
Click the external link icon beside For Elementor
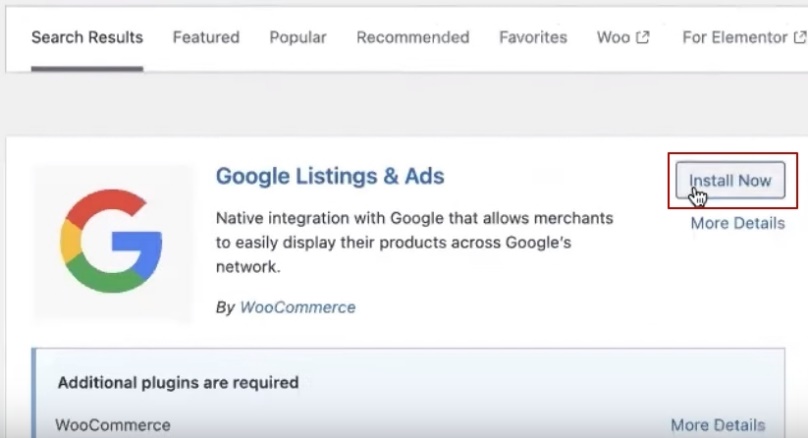click(799, 38)
